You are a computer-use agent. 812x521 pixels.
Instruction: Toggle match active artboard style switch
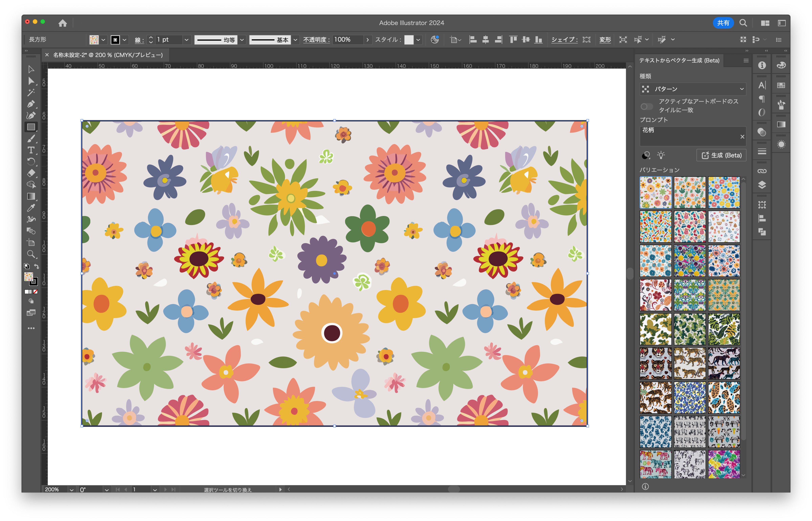[x=646, y=107]
